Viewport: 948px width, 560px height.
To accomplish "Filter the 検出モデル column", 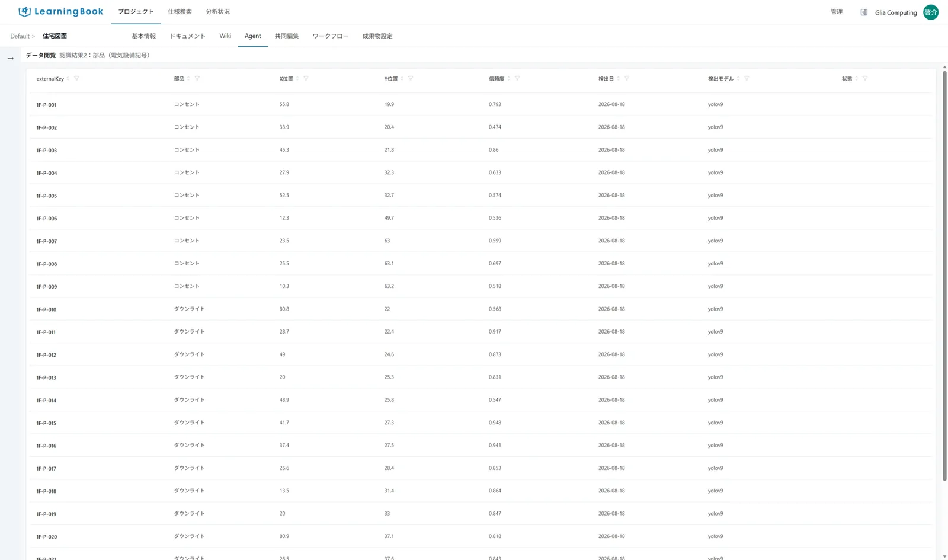I will click(747, 79).
